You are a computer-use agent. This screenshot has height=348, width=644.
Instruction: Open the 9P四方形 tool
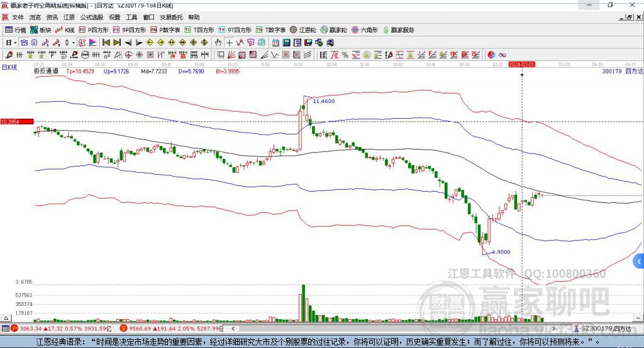pos(129,30)
